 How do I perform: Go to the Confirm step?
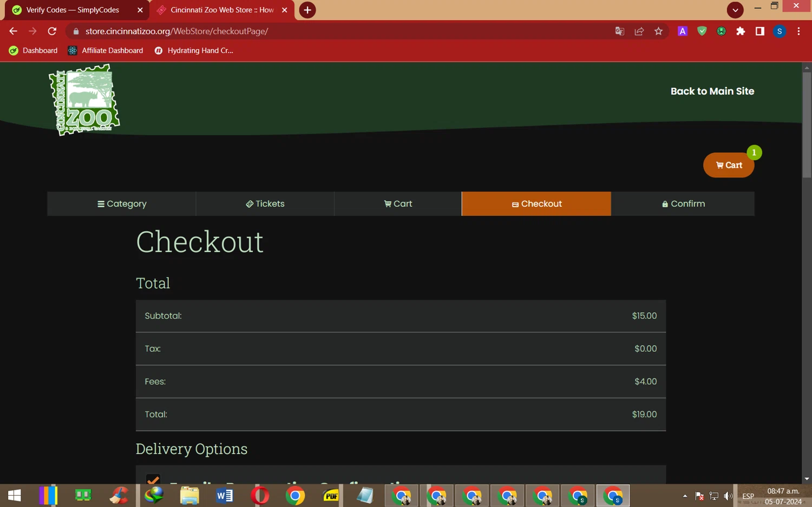[x=683, y=204]
